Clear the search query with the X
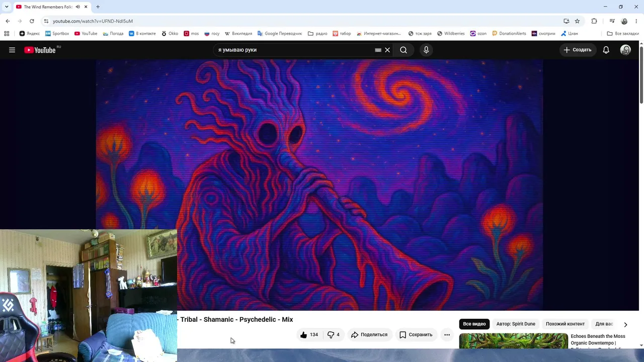The image size is (644, 362). coord(387,50)
